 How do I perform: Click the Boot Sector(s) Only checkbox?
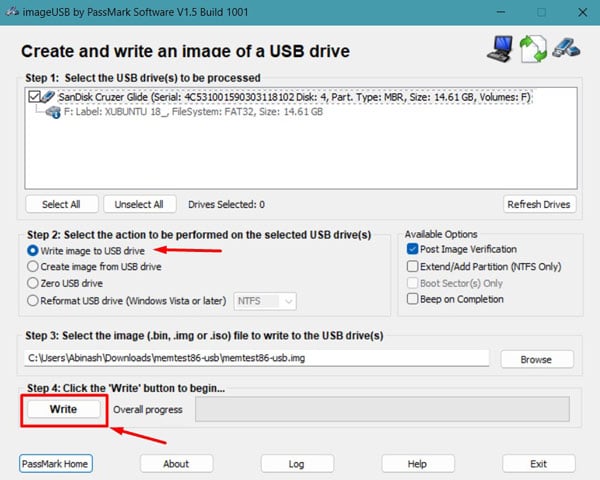(x=412, y=283)
